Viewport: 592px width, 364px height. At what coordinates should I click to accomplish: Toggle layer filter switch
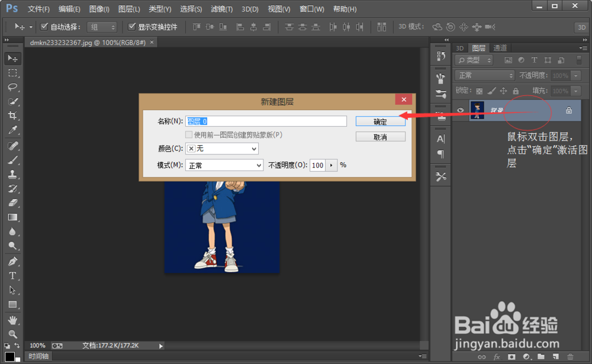(579, 60)
